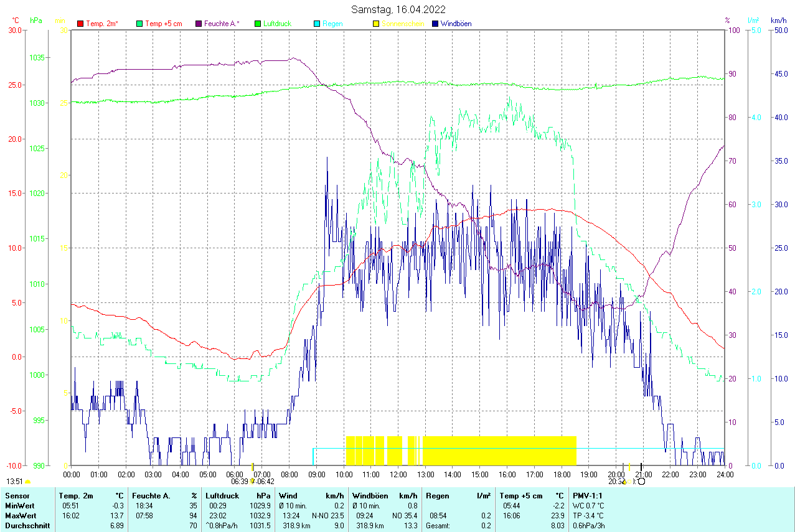Image resolution: width=795 pixels, height=532 pixels.
Task: Click the Temp. 2m column header
Action: tap(76, 496)
